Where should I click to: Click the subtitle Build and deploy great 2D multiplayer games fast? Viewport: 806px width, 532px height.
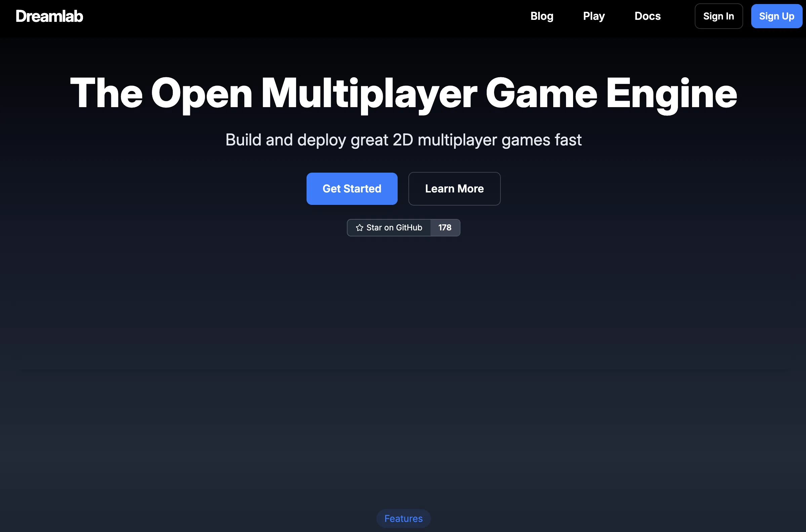click(x=403, y=140)
